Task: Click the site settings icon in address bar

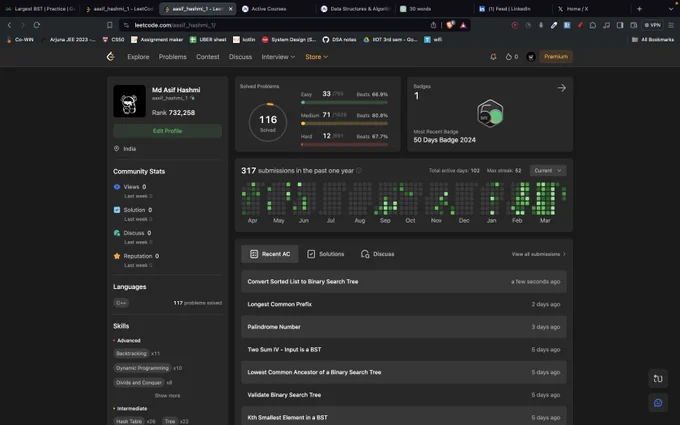Action: (126, 25)
